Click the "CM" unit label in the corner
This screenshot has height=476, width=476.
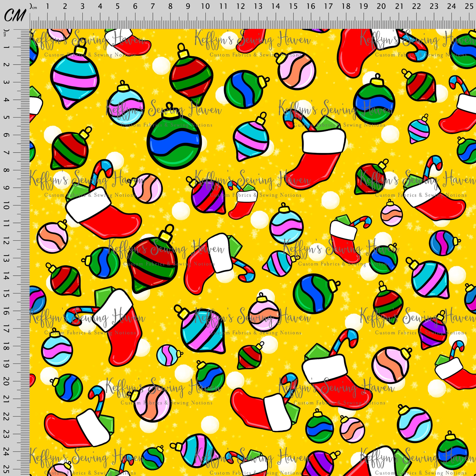click(15, 15)
